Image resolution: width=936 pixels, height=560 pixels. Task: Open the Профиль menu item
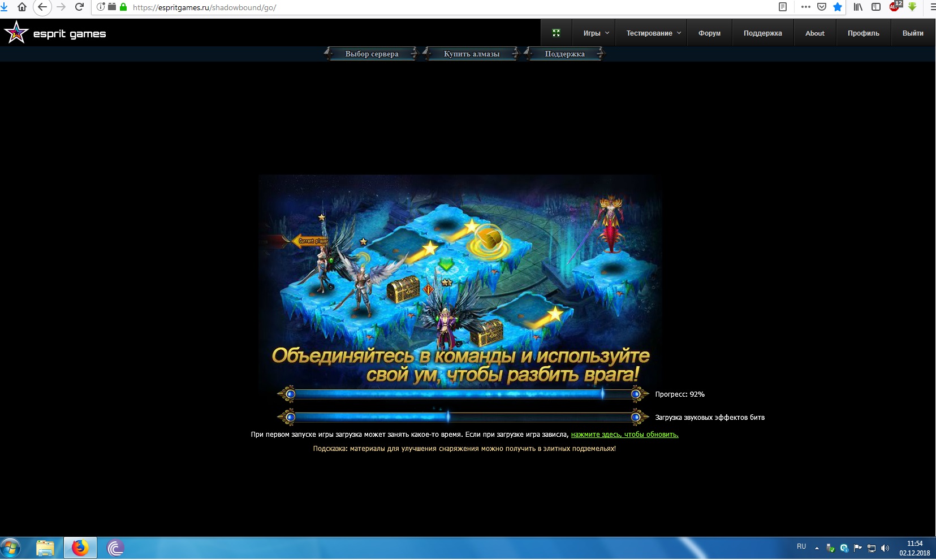click(x=863, y=33)
